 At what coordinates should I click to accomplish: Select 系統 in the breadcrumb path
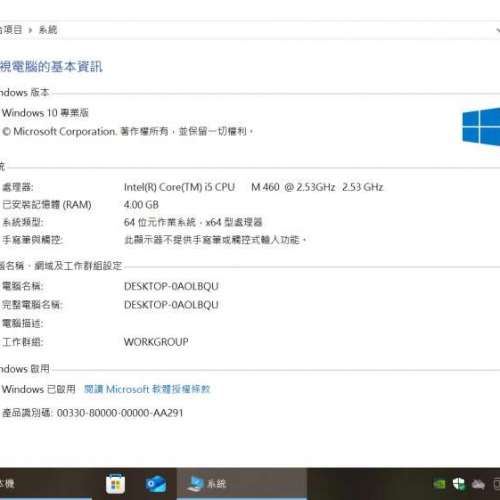48,30
